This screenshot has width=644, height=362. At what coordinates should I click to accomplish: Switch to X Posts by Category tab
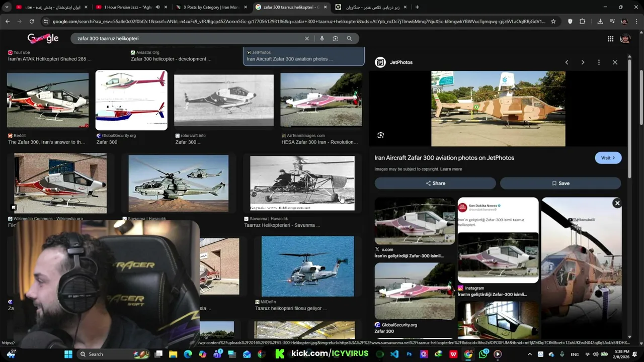click(x=210, y=7)
